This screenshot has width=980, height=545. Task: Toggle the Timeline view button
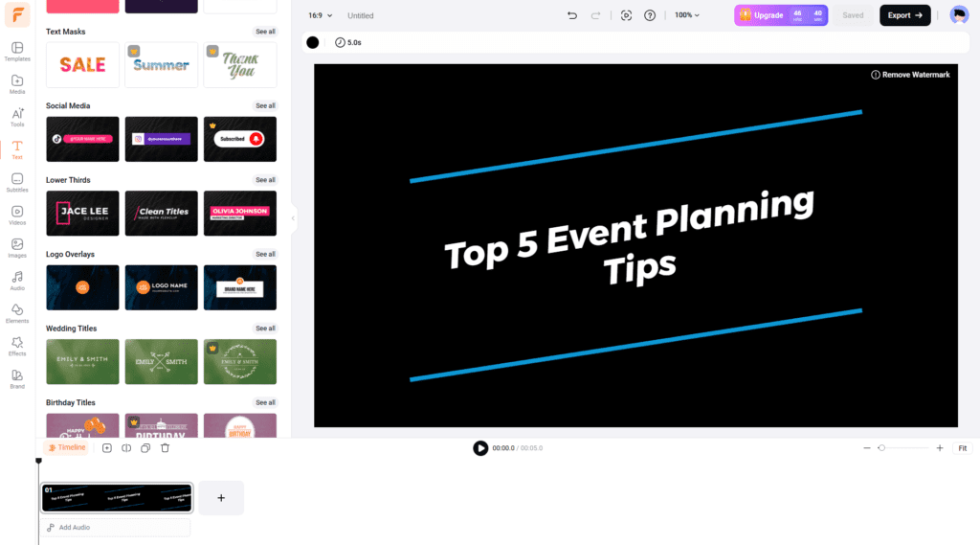pyautogui.click(x=67, y=447)
